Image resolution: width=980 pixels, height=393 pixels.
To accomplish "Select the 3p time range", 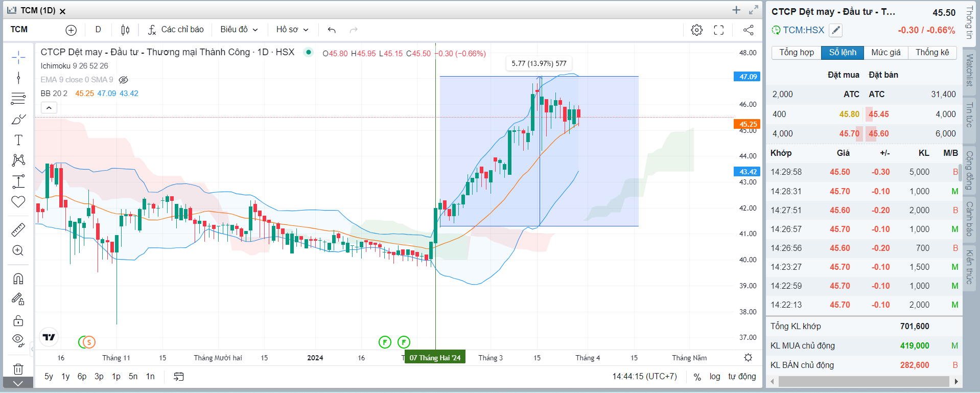I will tap(99, 377).
